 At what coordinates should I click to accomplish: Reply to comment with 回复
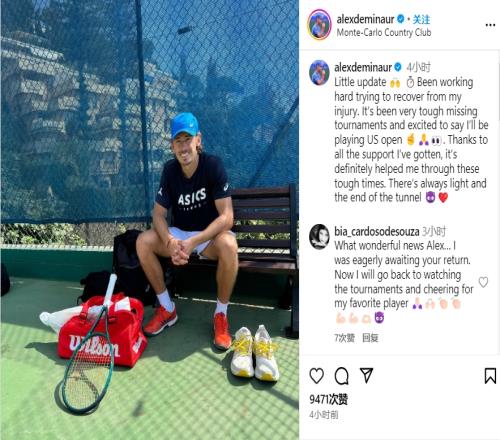click(x=370, y=338)
